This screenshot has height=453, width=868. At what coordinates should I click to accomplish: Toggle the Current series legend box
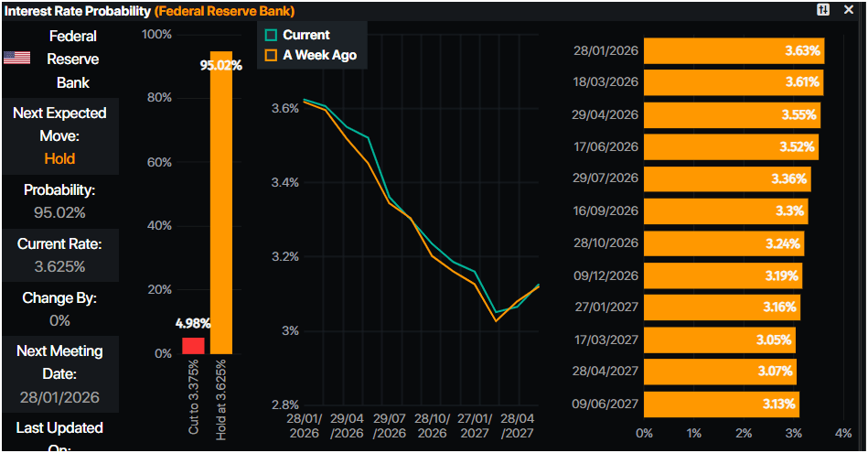click(x=270, y=36)
